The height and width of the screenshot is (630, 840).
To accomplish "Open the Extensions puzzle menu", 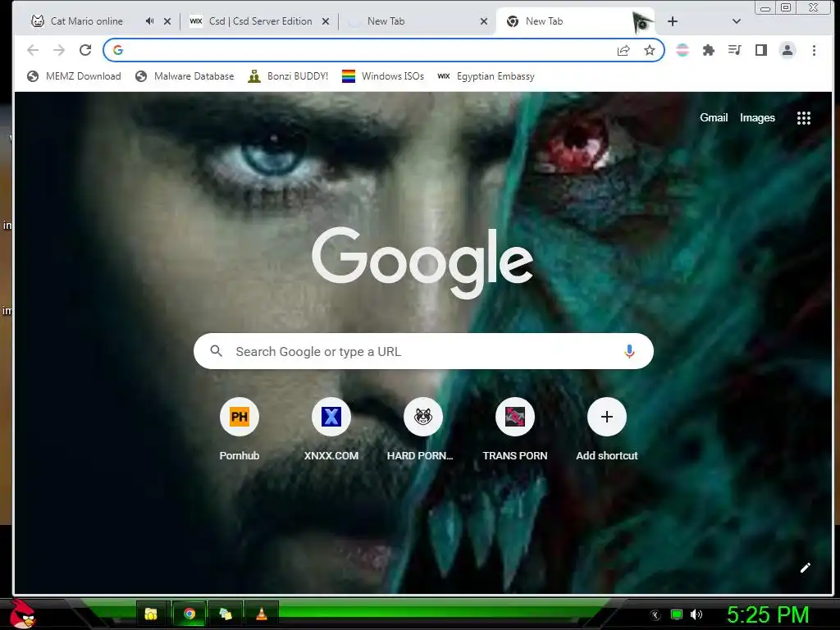I will tap(709, 50).
